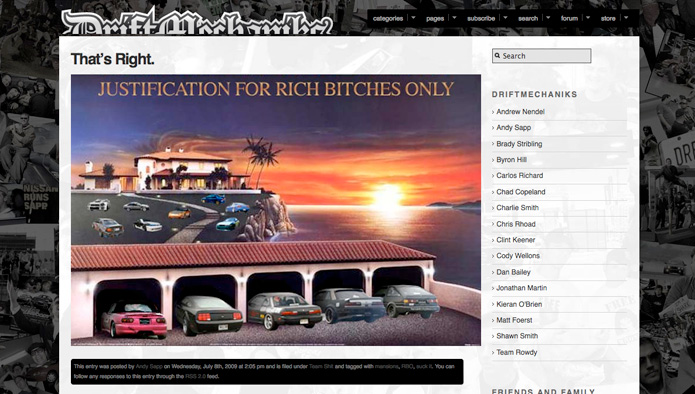The image size is (695, 394).
Task: Expand the categories dropdown arrow
Action: (x=414, y=18)
